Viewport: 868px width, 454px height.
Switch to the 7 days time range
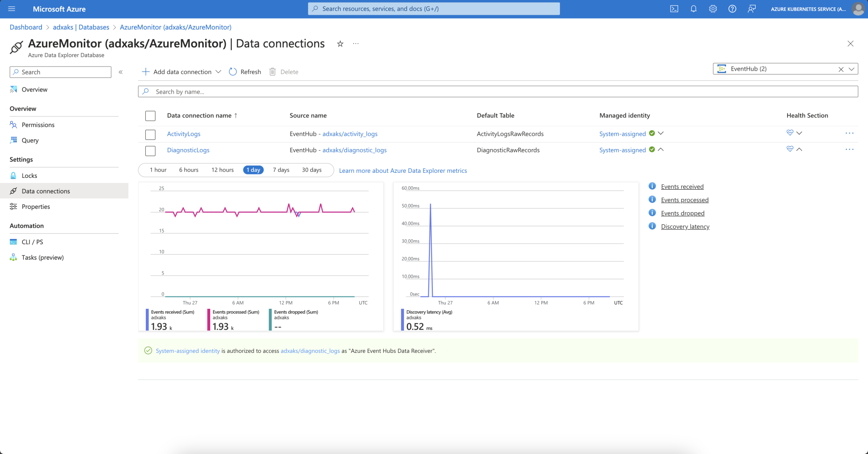[281, 170]
